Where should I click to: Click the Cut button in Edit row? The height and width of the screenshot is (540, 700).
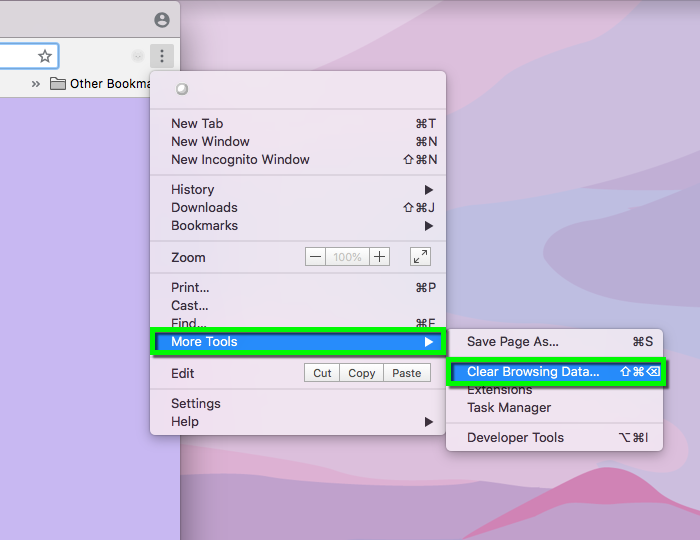coord(322,373)
